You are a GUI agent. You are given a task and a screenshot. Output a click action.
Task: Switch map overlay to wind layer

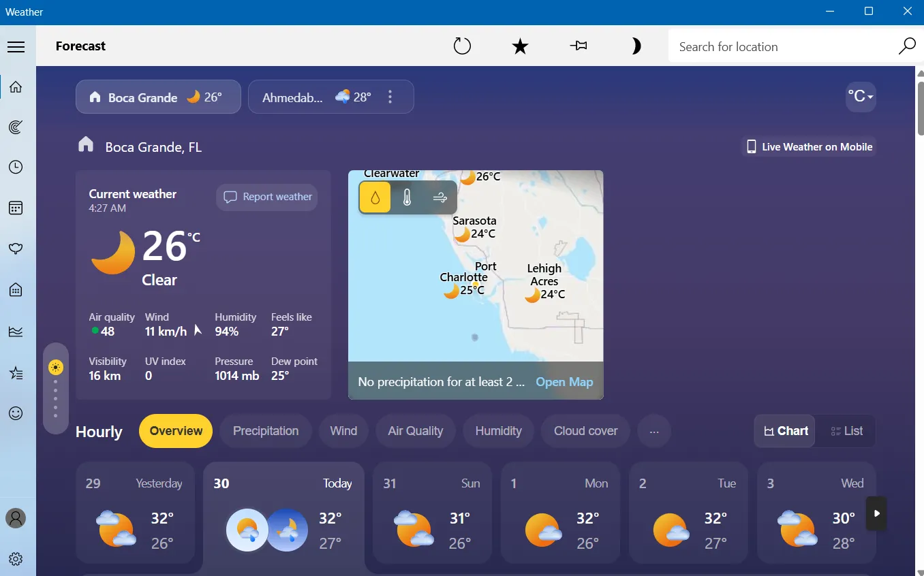[x=440, y=197]
